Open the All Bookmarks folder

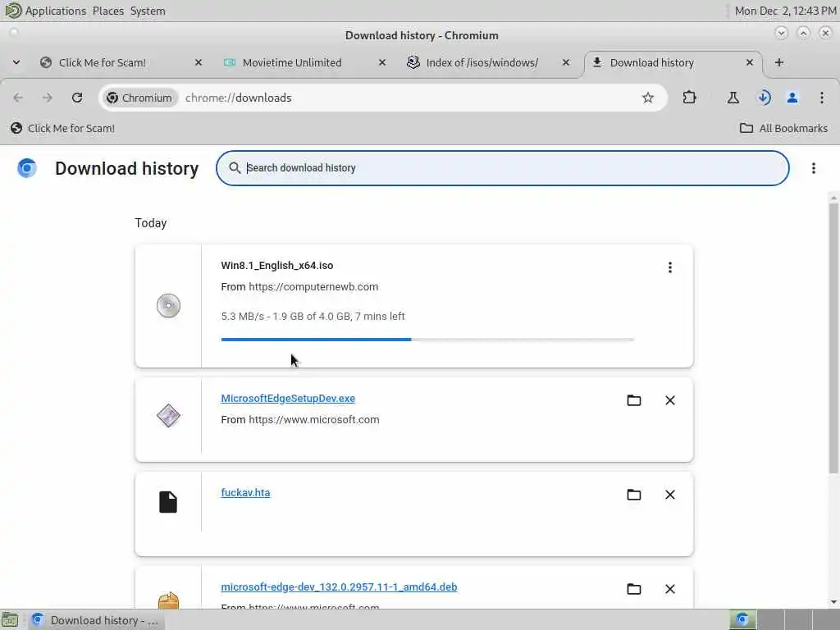tap(783, 128)
